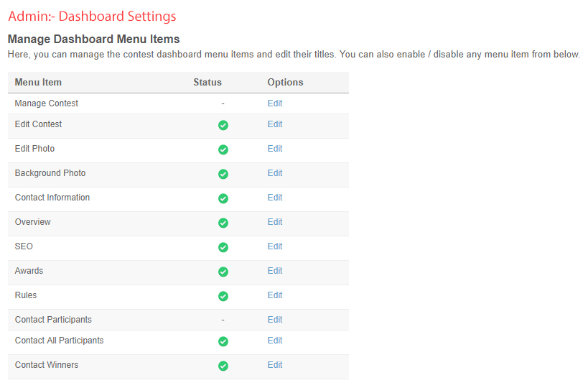Select the Awards menu item row label
The image size is (588, 388).
point(29,271)
